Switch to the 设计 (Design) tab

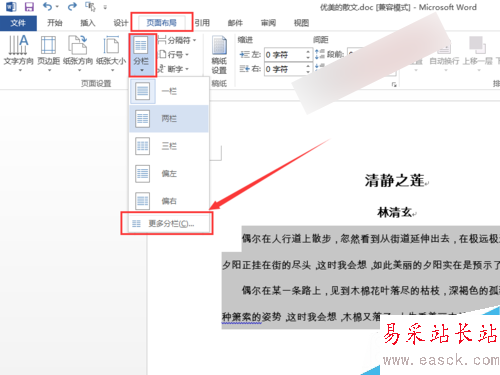[120, 23]
